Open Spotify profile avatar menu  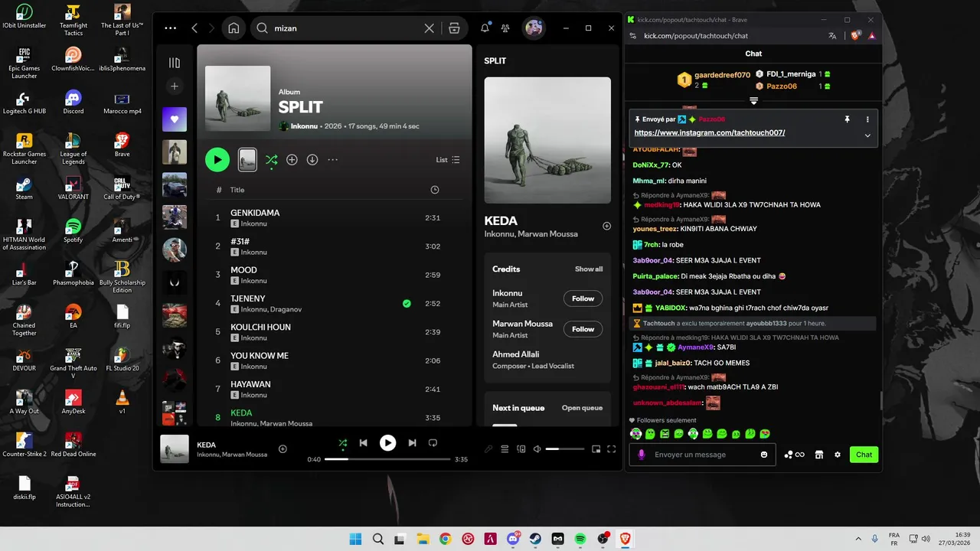pyautogui.click(x=534, y=28)
